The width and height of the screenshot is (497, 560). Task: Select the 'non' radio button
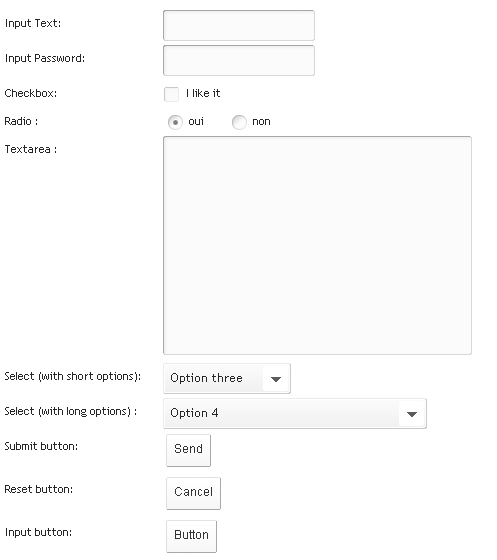click(239, 122)
